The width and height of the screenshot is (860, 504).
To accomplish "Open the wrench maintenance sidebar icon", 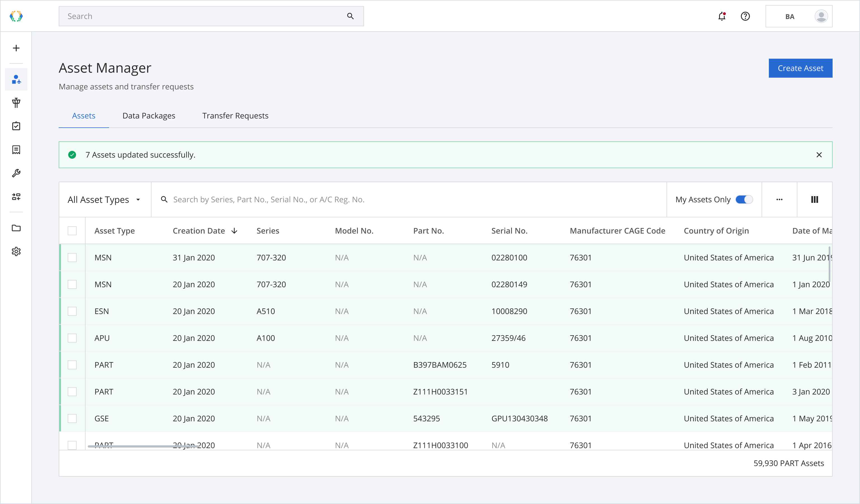I will [x=16, y=173].
